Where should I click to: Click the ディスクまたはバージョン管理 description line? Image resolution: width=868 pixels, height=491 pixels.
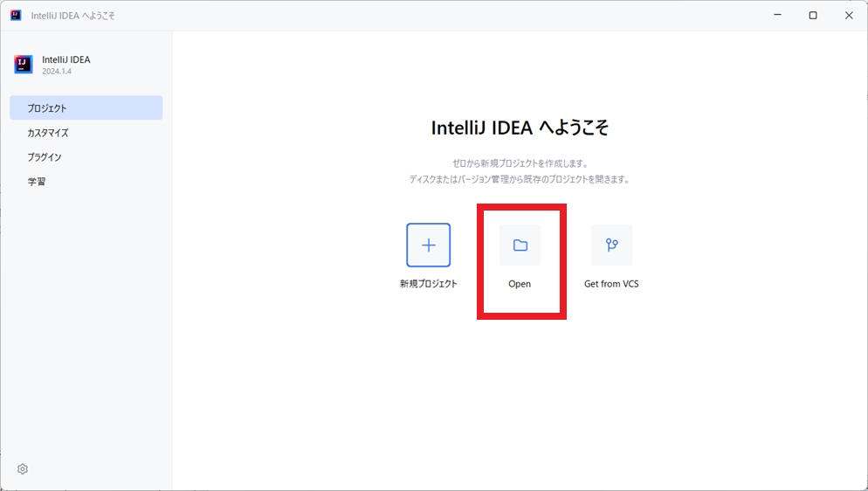[520, 179]
